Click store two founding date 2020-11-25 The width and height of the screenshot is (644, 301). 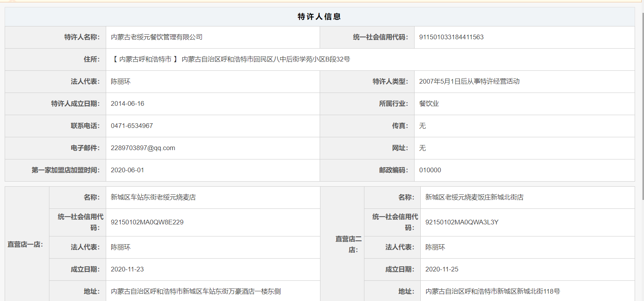(441, 269)
